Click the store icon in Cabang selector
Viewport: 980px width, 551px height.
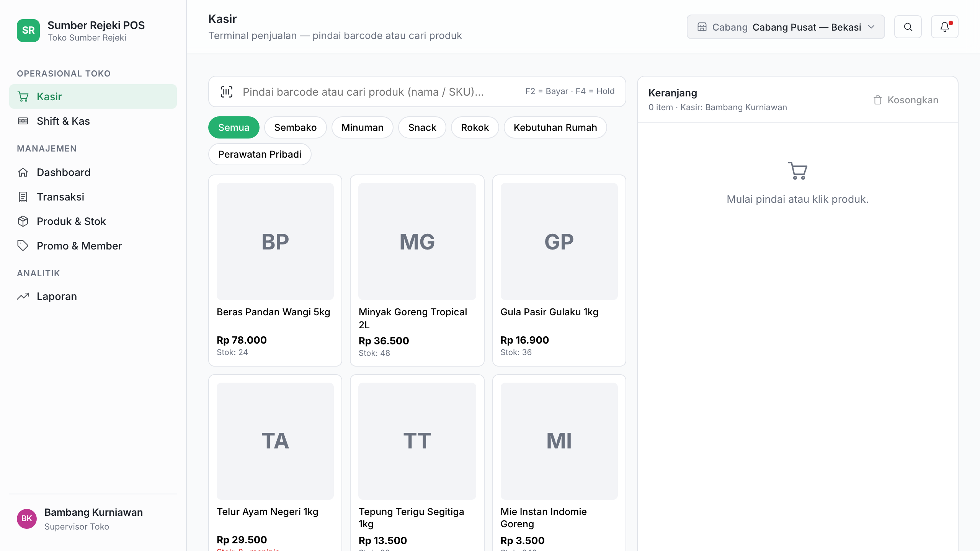702,27
